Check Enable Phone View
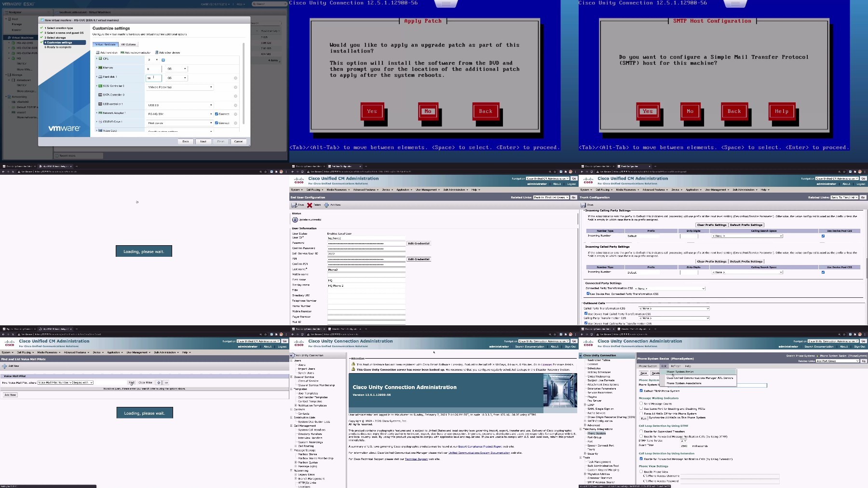 pos(641,472)
